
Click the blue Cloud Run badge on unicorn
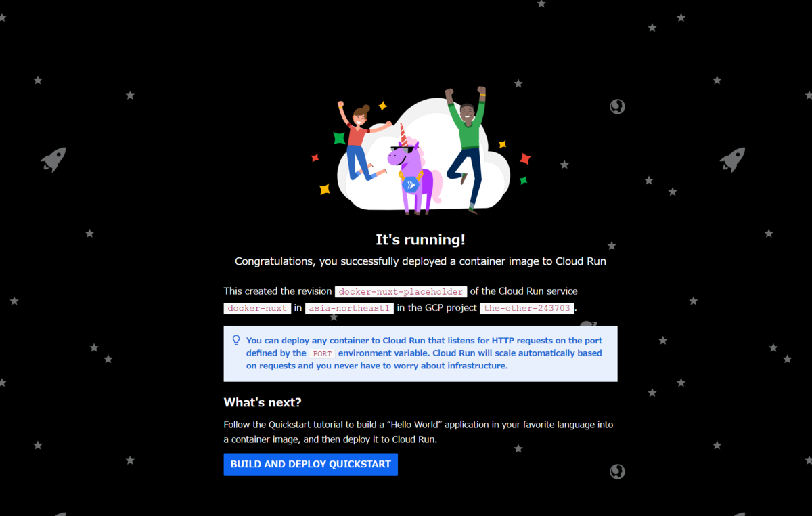tap(410, 184)
